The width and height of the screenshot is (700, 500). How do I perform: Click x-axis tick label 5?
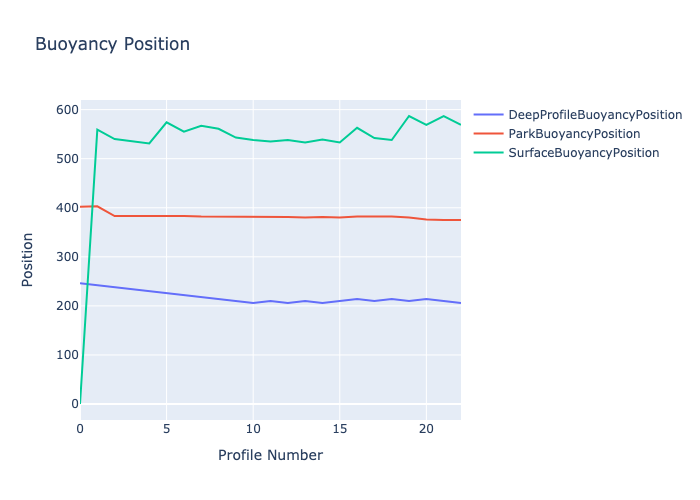[167, 428]
